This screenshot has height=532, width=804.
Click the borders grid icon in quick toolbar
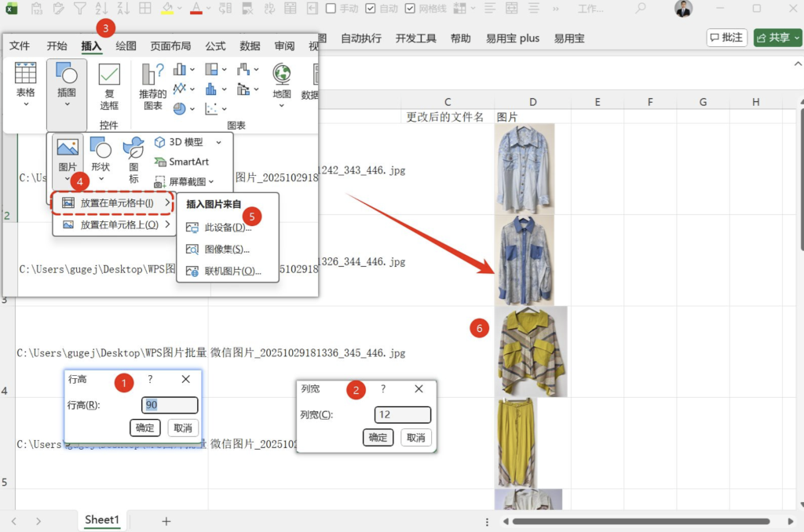(x=145, y=8)
